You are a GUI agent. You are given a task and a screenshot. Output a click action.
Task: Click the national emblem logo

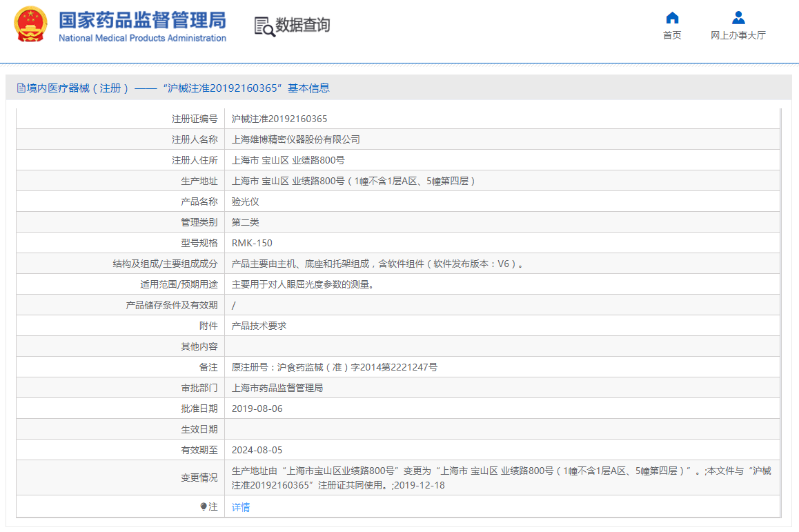pyautogui.click(x=30, y=24)
